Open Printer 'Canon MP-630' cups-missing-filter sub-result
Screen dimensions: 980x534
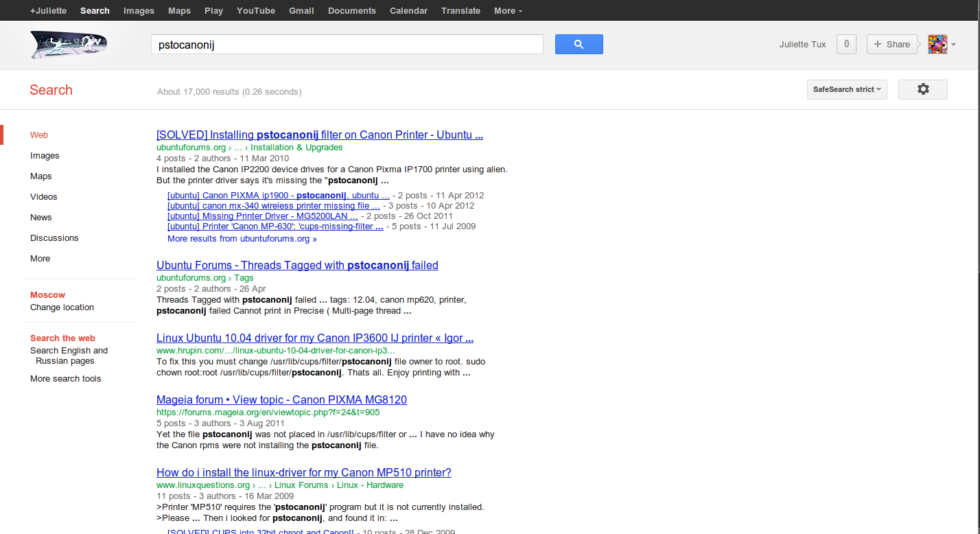[275, 227]
